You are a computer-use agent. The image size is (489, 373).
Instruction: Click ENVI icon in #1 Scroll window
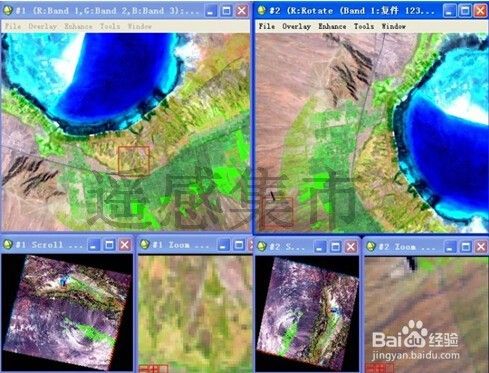pyautogui.click(x=8, y=245)
